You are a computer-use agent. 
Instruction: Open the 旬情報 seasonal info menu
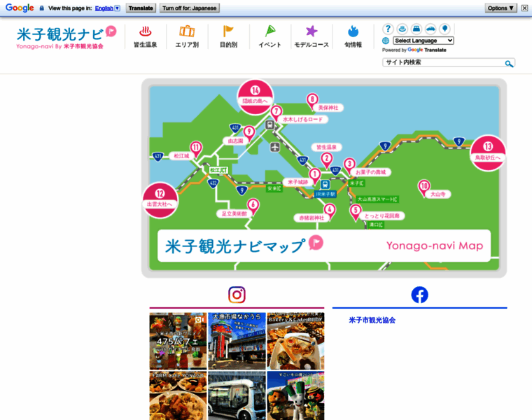click(353, 36)
